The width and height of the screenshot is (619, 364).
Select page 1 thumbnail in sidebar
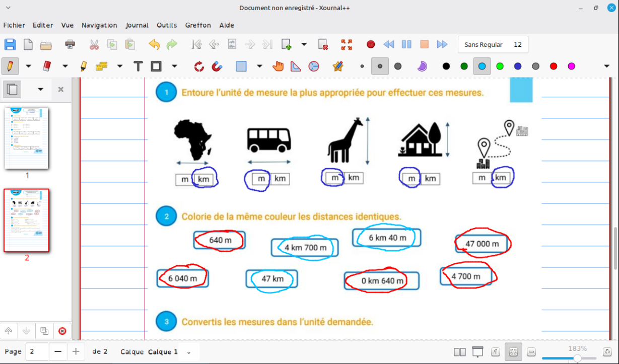26,138
